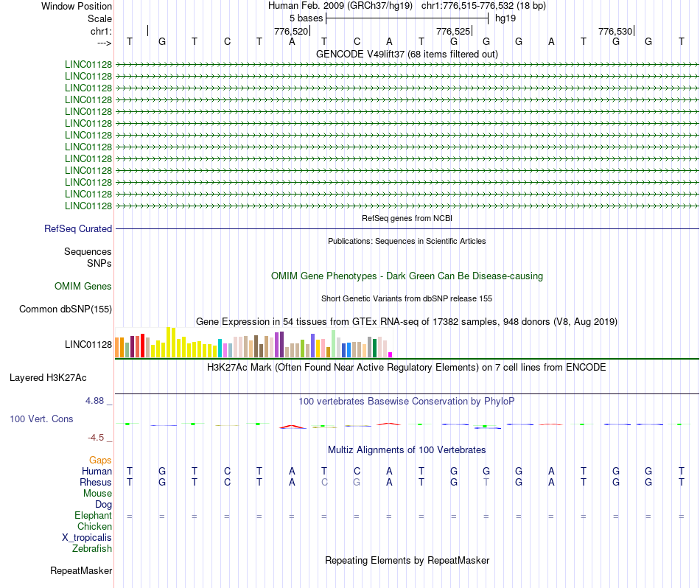Click the X_tropicalis species label
The image size is (700, 588).
(87, 538)
